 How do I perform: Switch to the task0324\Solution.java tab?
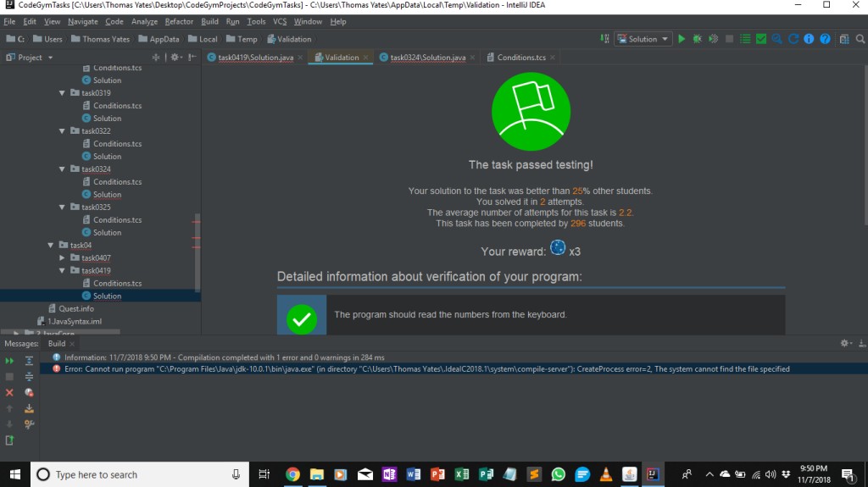[426, 58]
